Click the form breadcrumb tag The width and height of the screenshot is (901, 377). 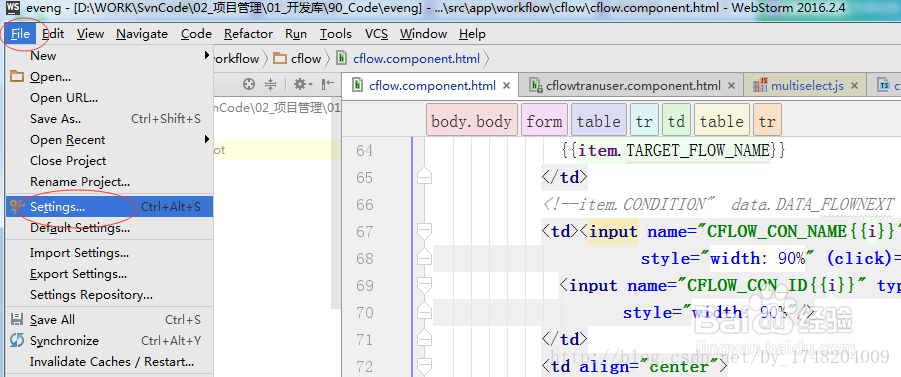pos(544,121)
